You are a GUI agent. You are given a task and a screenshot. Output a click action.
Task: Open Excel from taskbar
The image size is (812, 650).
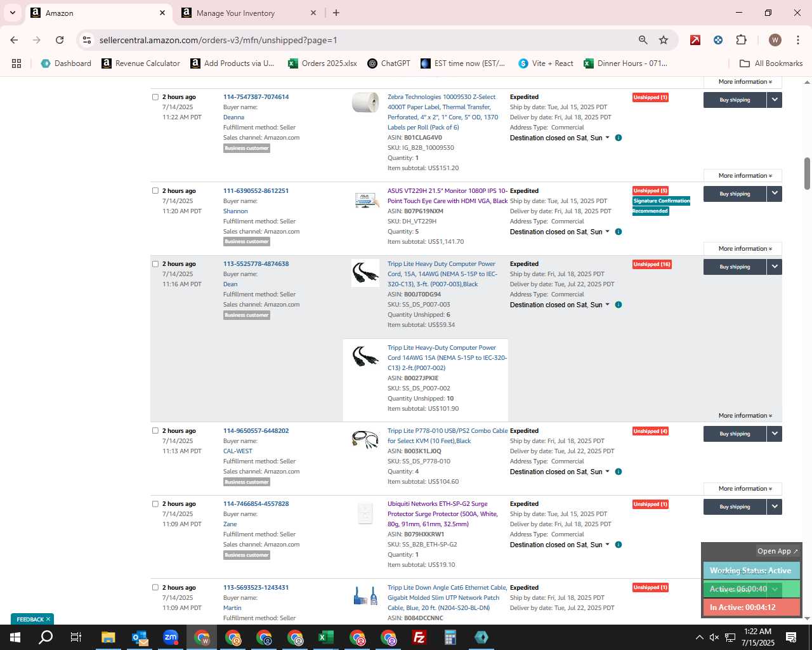coord(326,637)
